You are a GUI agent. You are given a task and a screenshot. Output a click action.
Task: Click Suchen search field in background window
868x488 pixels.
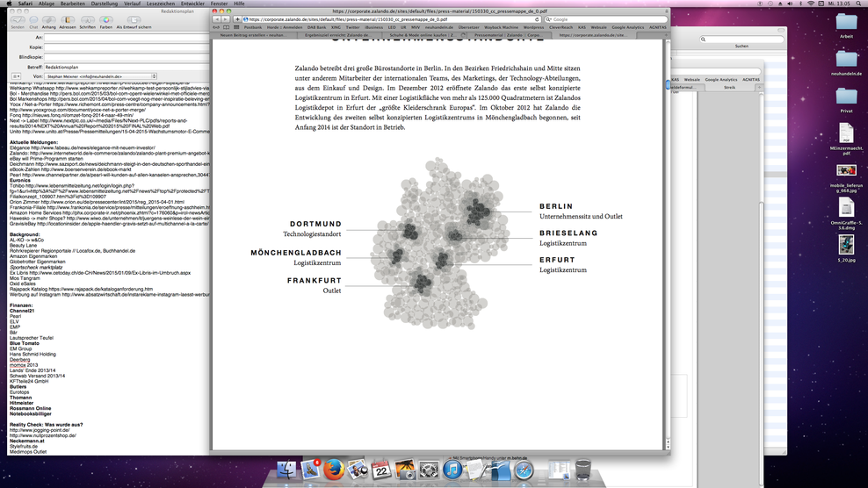741,39
